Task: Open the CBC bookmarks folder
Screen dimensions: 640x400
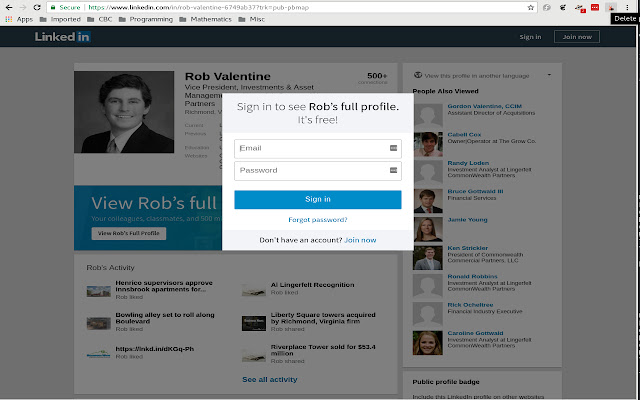Action: click(x=100, y=19)
